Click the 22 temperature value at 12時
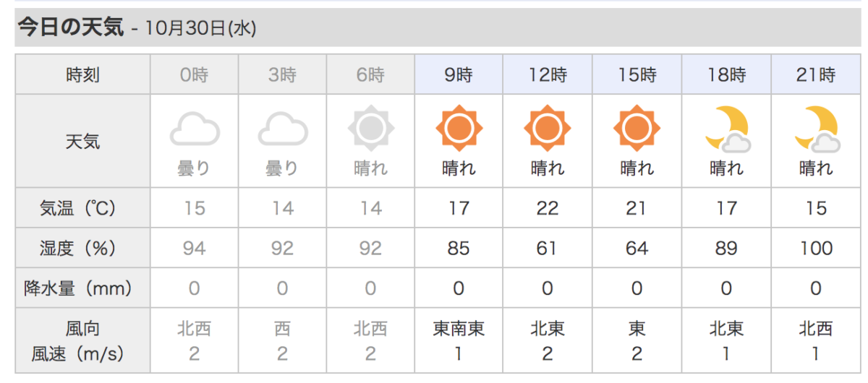 pos(548,208)
